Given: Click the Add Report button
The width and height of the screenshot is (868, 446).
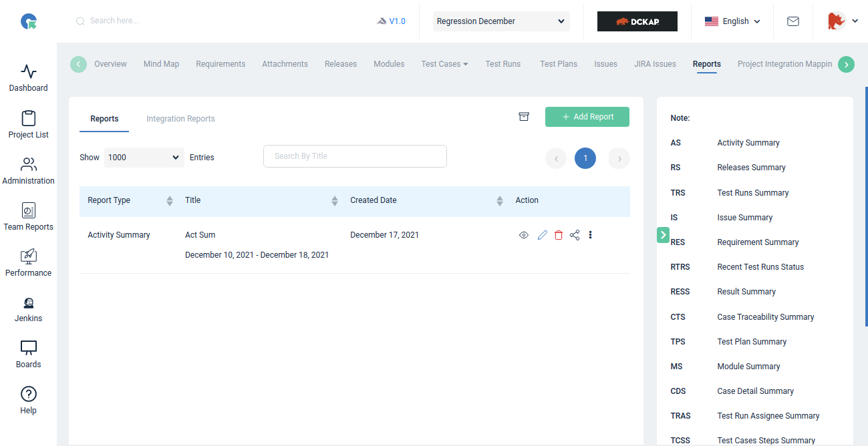Looking at the screenshot, I should click(587, 117).
